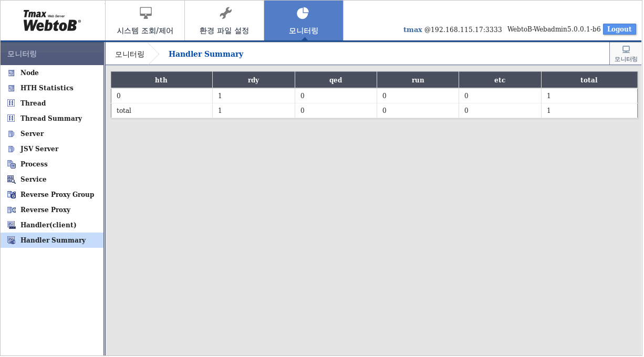This screenshot has height=357, width=644.
Task: Click the pie chart icon on the 모니터링 tab
Action: 303,13
